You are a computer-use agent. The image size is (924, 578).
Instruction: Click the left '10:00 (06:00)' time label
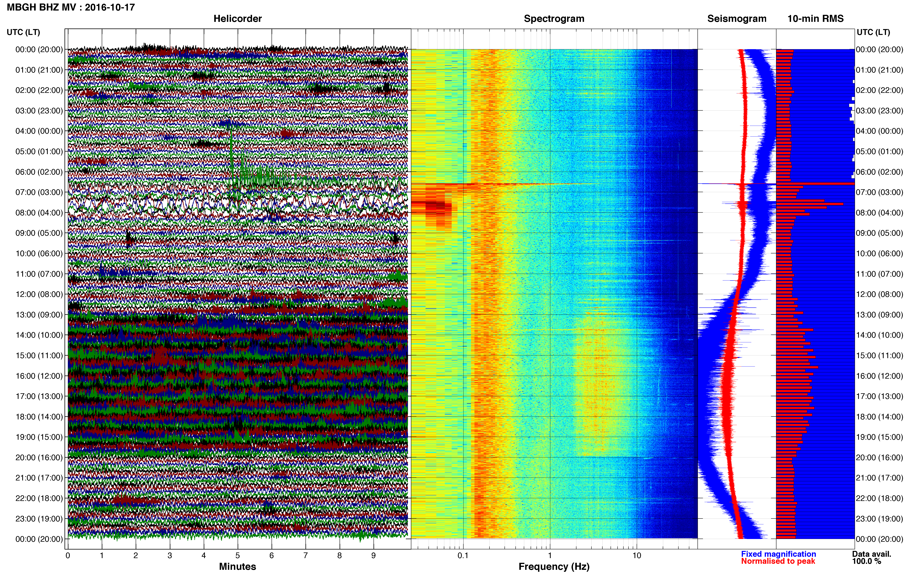coord(39,253)
